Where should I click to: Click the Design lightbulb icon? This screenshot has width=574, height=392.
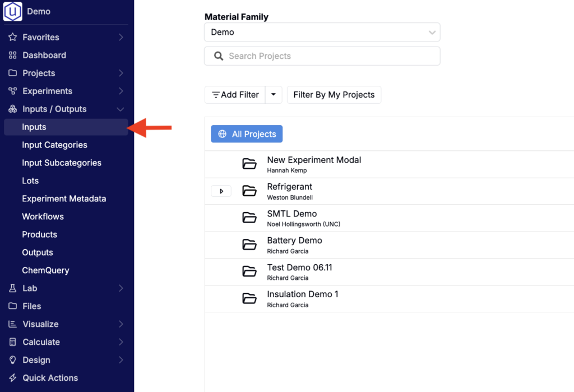[x=13, y=360]
